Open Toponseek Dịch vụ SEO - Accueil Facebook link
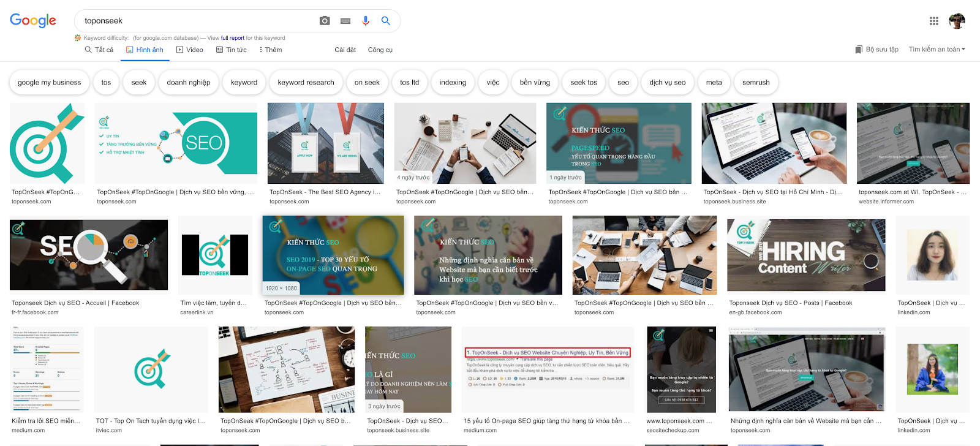 (x=75, y=303)
